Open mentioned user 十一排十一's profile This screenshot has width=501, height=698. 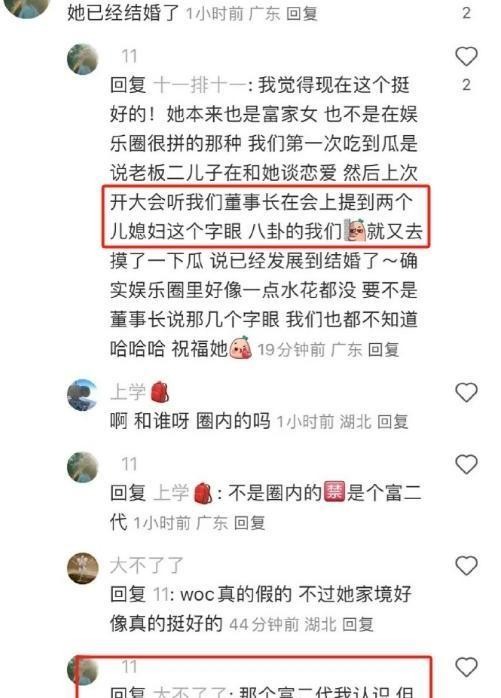point(200,85)
